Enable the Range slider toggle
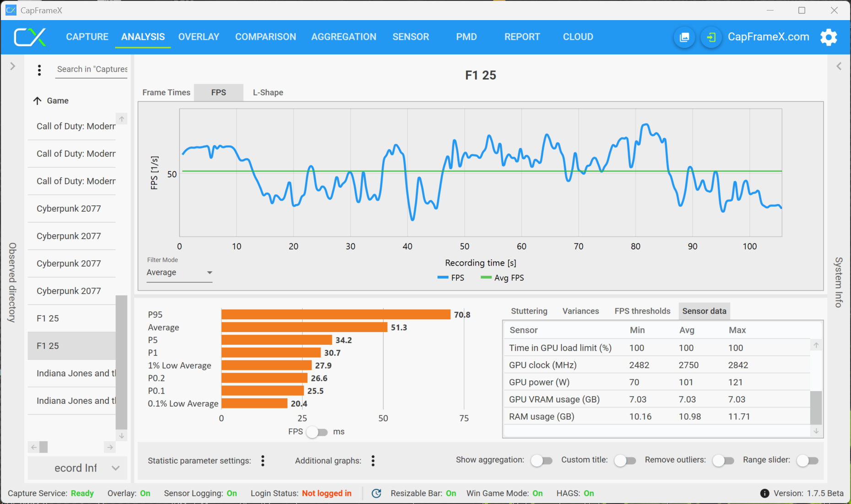 coord(807,461)
